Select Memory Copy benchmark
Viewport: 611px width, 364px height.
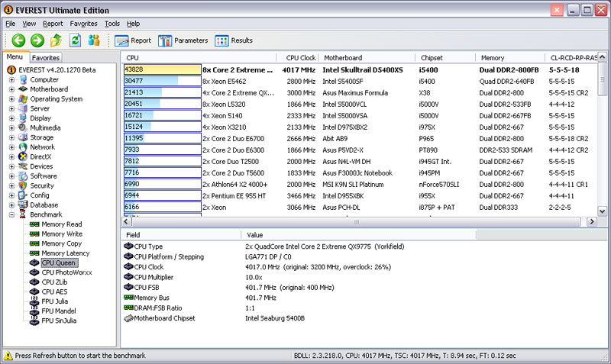coord(62,243)
